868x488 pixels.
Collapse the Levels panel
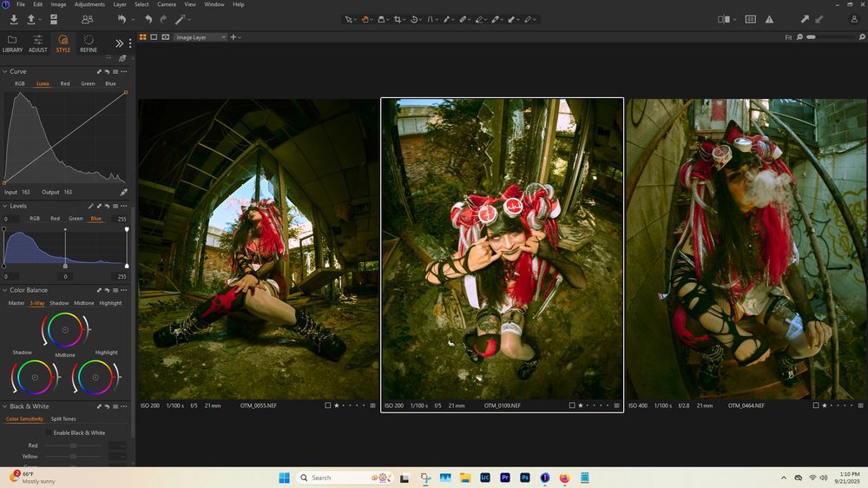pos(5,207)
